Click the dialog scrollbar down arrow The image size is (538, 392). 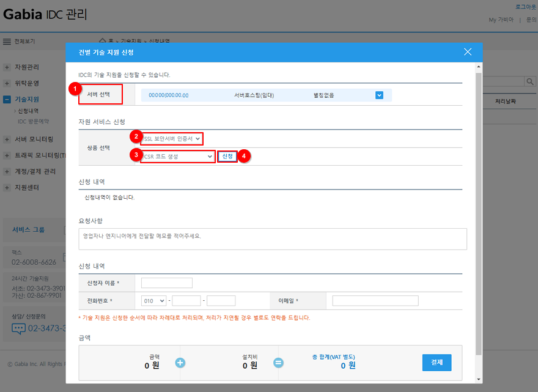pyautogui.click(x=479, y=379)
